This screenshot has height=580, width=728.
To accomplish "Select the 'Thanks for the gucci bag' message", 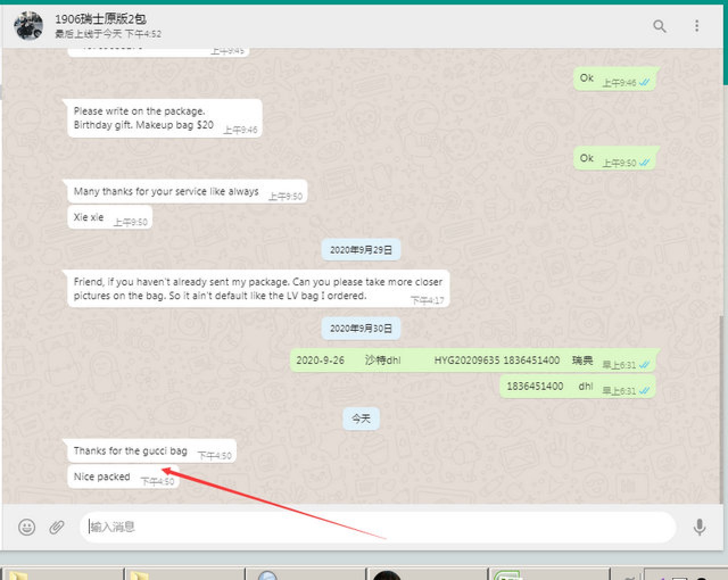I will [131, 451].
